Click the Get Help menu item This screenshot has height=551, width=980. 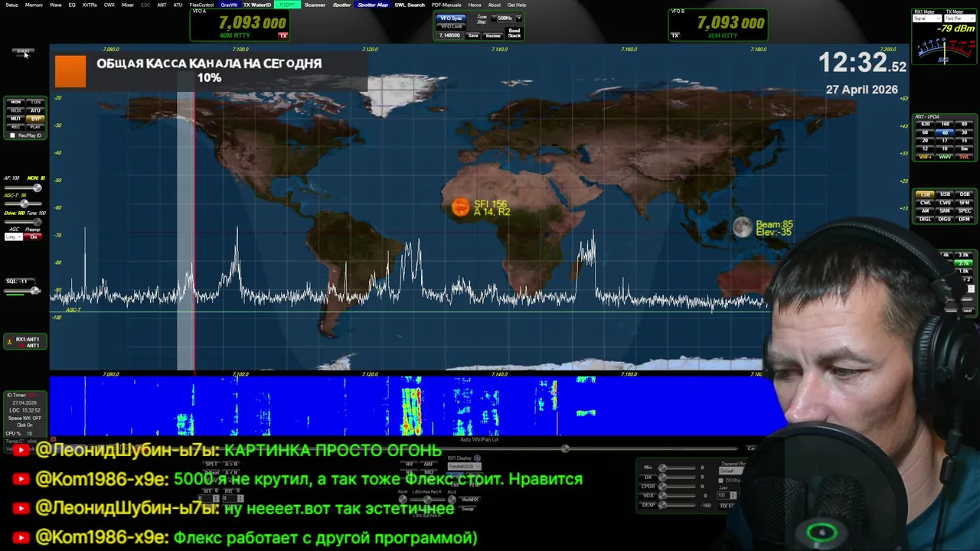[x=517, y=5]
